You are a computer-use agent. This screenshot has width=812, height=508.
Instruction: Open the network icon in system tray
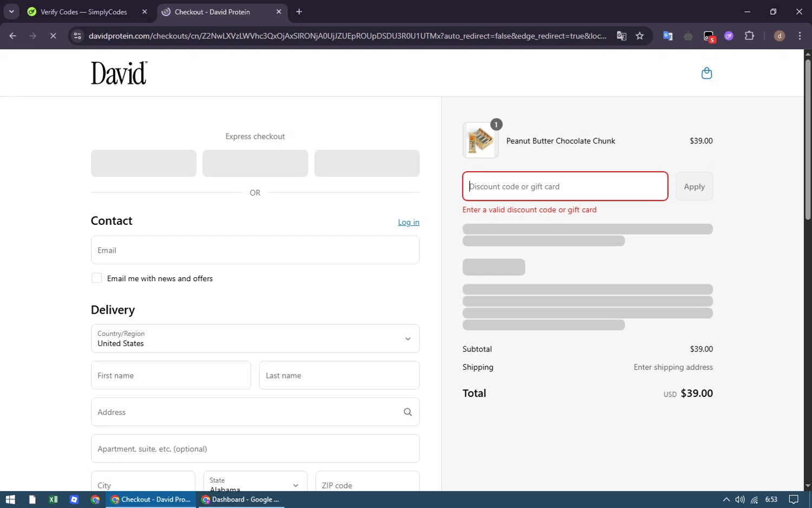tap(754, 499)
